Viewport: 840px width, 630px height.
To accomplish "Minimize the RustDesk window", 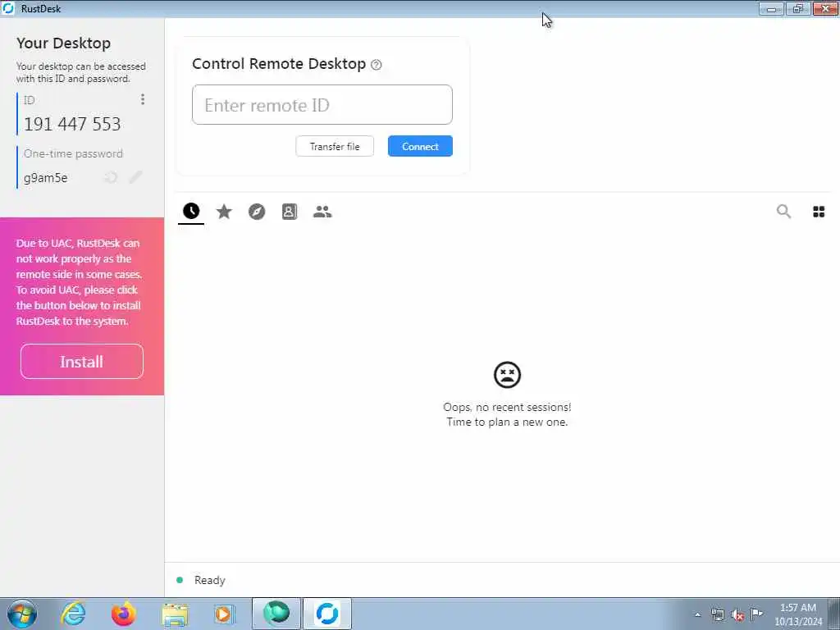I will pyautogui.click(x=771, y=8).
